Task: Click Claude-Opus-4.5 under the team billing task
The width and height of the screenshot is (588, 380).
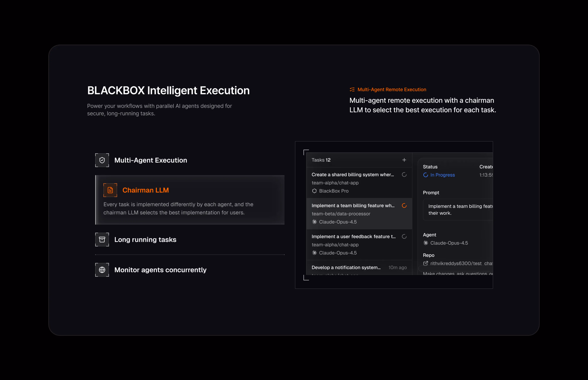Action: click(338, 222)
